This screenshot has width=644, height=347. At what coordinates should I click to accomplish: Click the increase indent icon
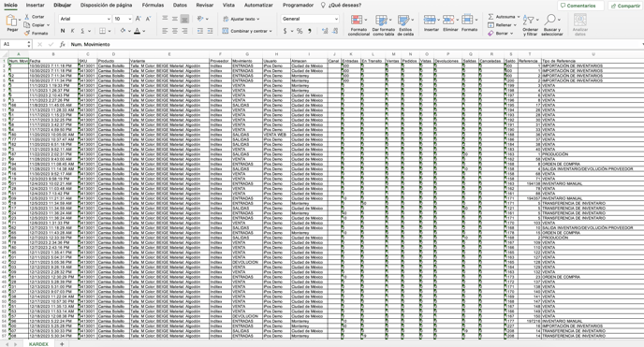point(210,31)
